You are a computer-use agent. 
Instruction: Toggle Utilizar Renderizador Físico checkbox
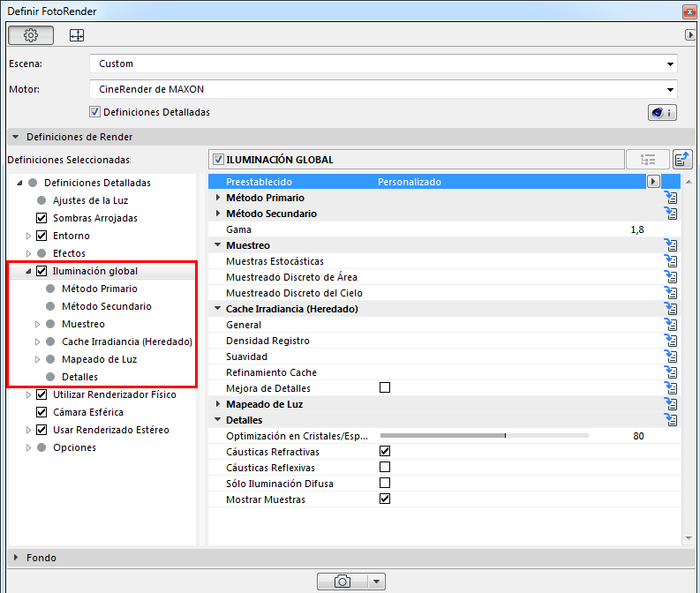pyautogui.click(x=41, y=394)
